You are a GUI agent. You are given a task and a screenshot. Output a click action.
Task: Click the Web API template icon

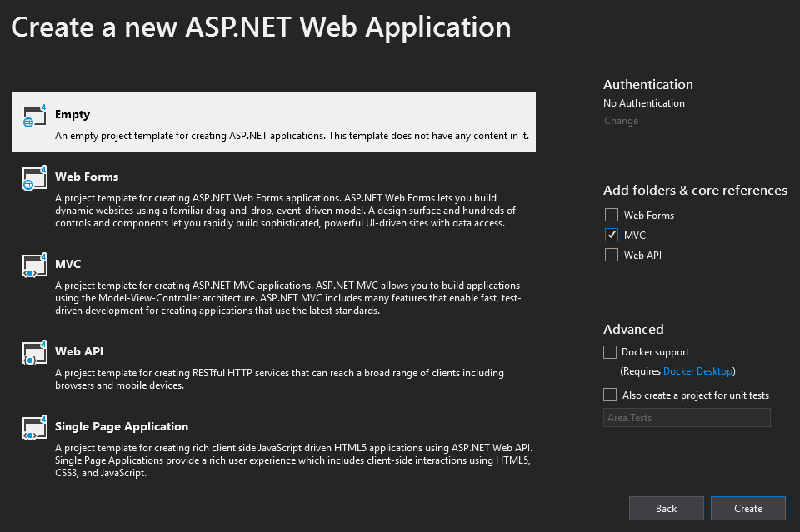[x=35, y=353]
